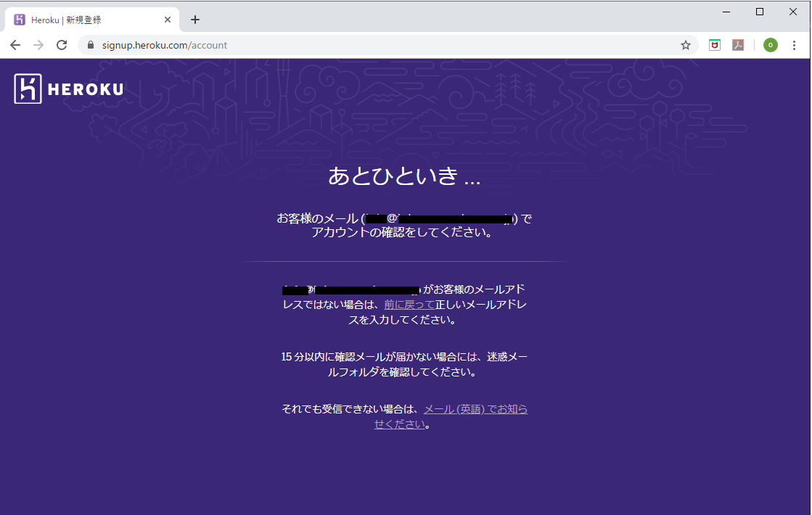
Task: Follow the 前に戻って link
Action: click(x=409, y=305)
